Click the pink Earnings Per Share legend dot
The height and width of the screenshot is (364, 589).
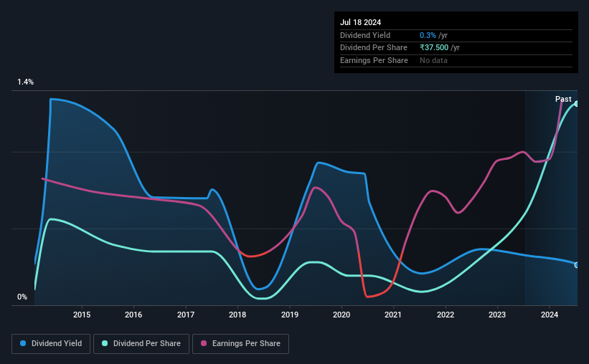[204, 343]
